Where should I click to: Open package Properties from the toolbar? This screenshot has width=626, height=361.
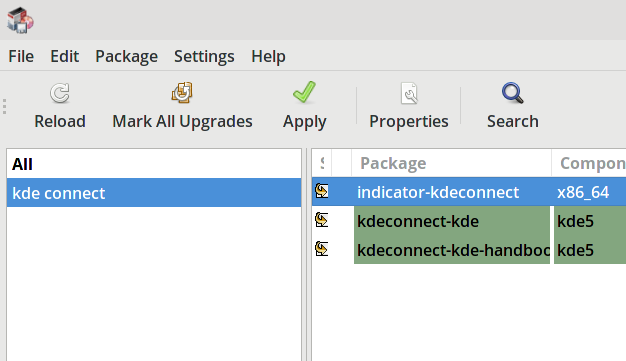click(409, 93)
